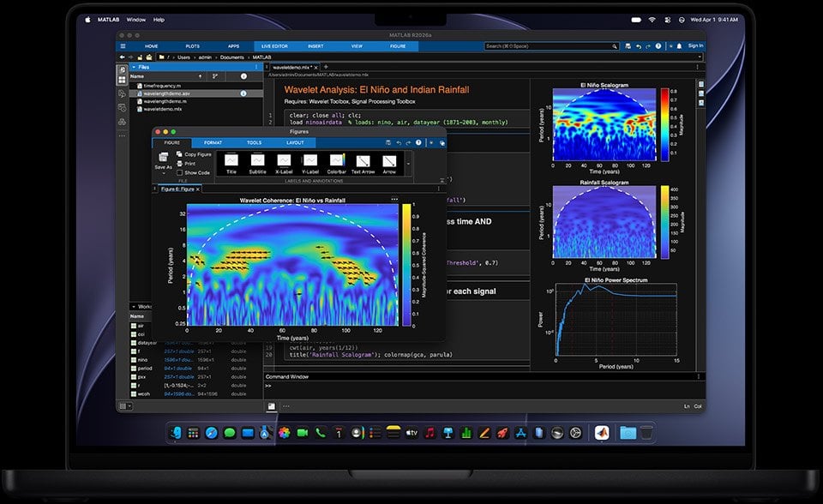Open the address bar folder history dropdown

coord(700,57)
